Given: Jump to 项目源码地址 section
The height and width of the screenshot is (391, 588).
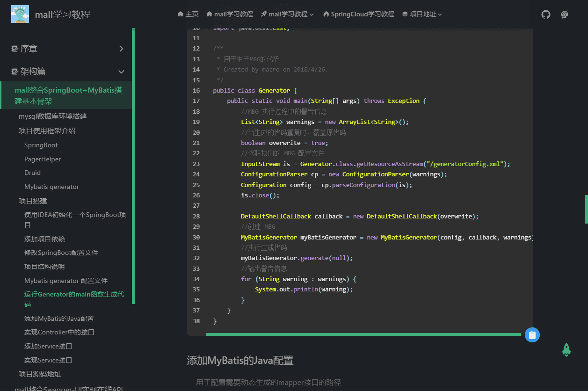Looking at the screenshot, I should [x=40, y=374].
